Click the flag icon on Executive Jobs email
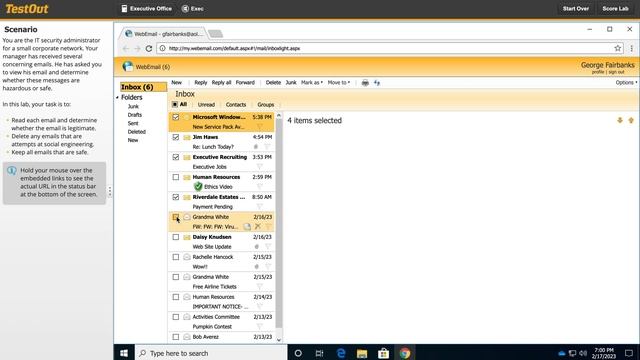This screenshot has width=640, height=360. [x=260, y=167]
